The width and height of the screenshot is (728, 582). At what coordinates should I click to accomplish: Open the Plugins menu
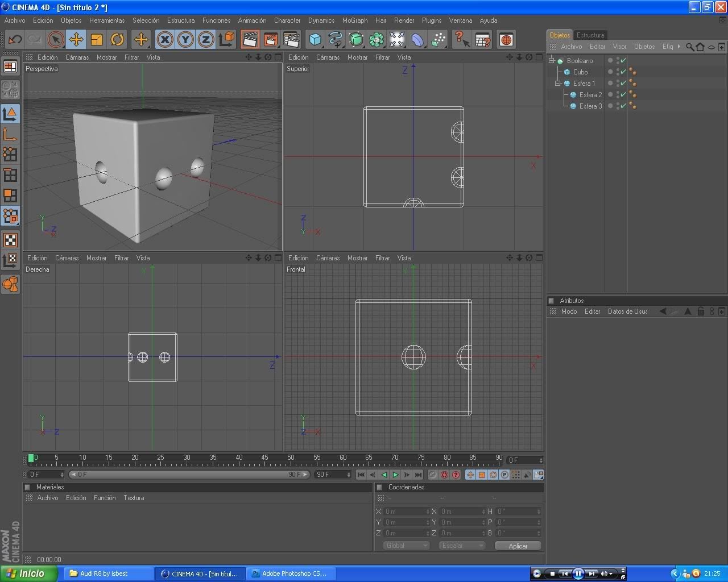point(432,20)
